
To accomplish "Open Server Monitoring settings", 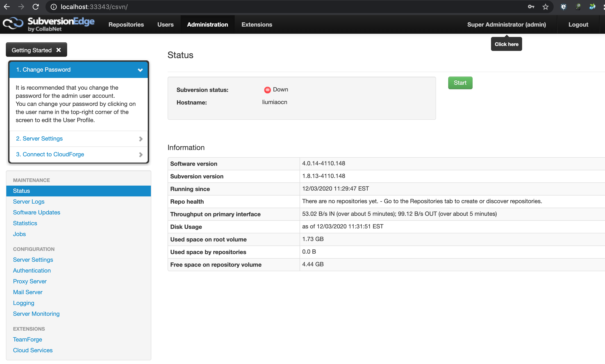I will tap(36, 314).
